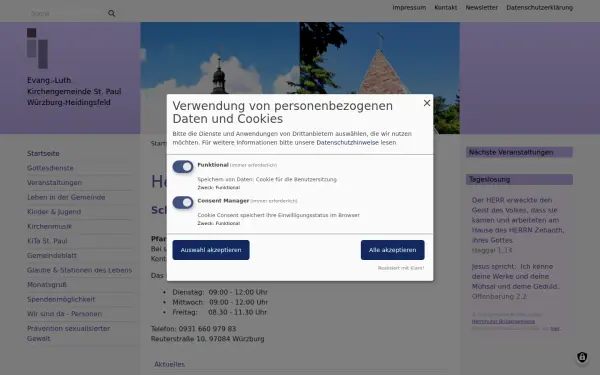Click Auswahl akzeptieren button
The height and width of the screenshot is (375, 600).
pyautogui.click(x=211, y=250)
